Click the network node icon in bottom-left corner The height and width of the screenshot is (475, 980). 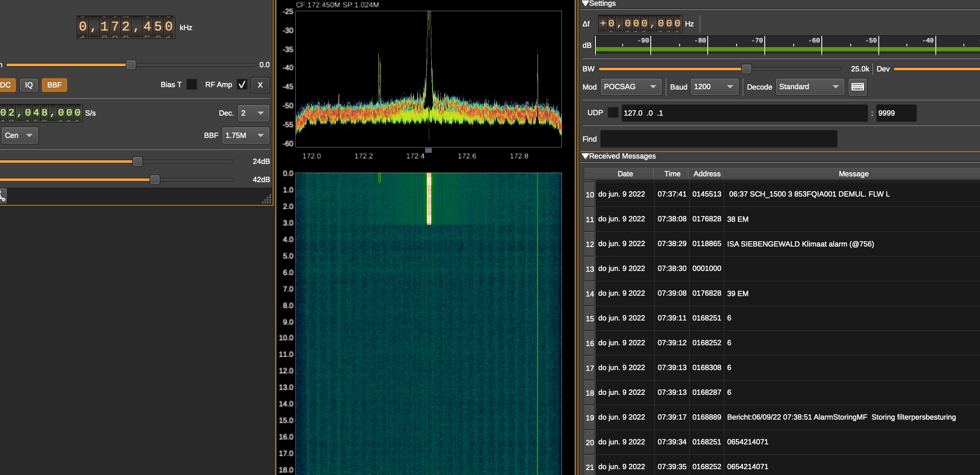3,196
